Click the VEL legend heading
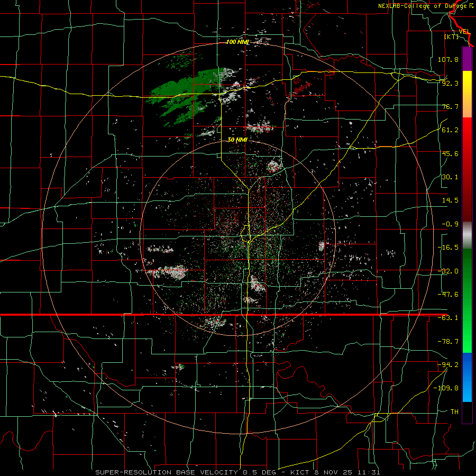 [464, 32]
